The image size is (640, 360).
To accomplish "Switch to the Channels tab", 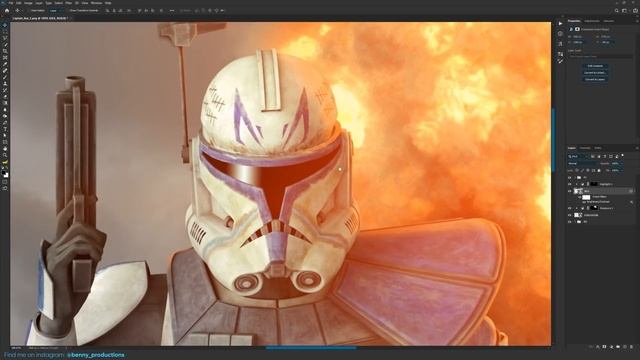I will 585,148.
